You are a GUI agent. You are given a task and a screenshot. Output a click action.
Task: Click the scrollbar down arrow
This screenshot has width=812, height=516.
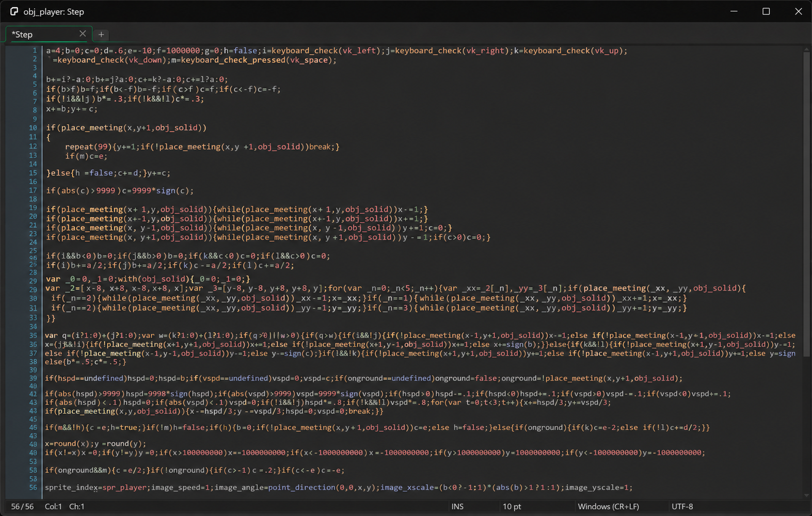[x=806, y=495]
